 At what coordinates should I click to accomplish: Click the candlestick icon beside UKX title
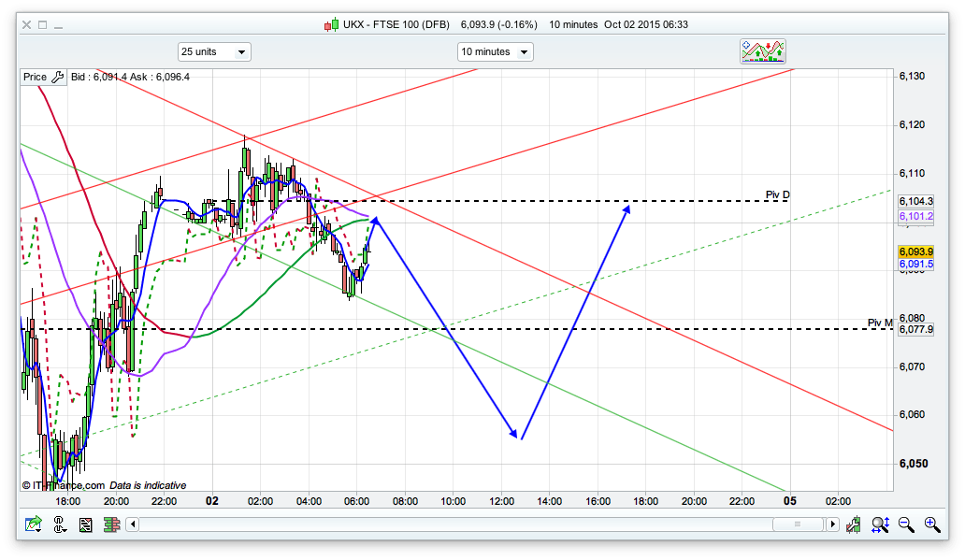(x=331, y=24)
